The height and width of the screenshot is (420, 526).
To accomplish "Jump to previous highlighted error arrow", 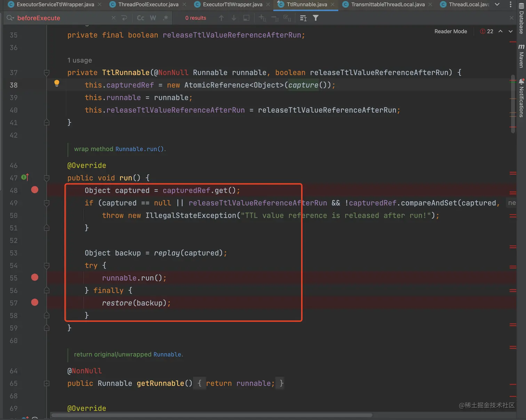I will point(500,31).
